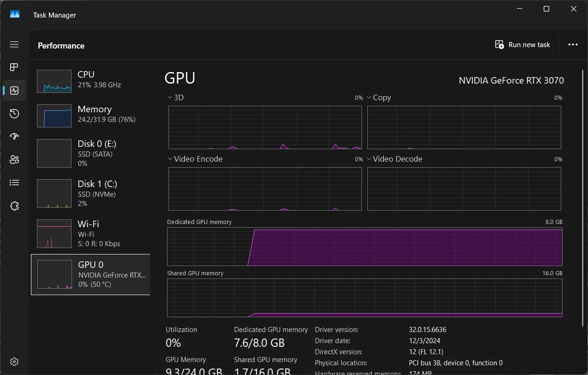Select the CPU performance item
Viewport: 588px width, 375px height.
(x=90, y=81)
